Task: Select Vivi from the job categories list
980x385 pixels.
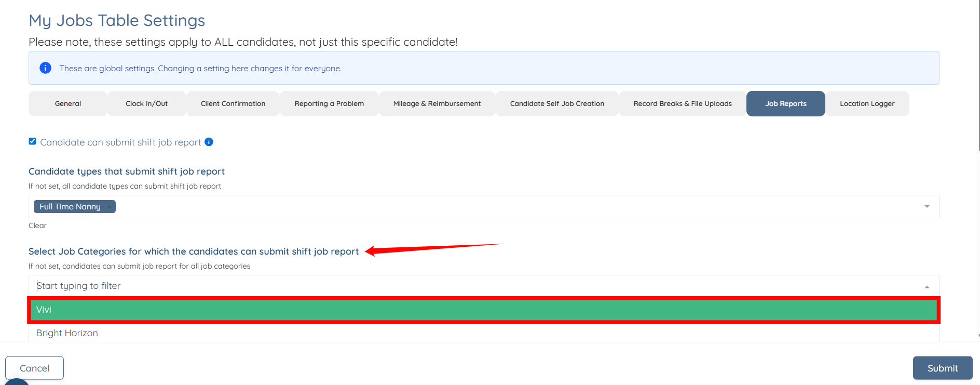Action: pyautogui.click(x=484, y=310)
